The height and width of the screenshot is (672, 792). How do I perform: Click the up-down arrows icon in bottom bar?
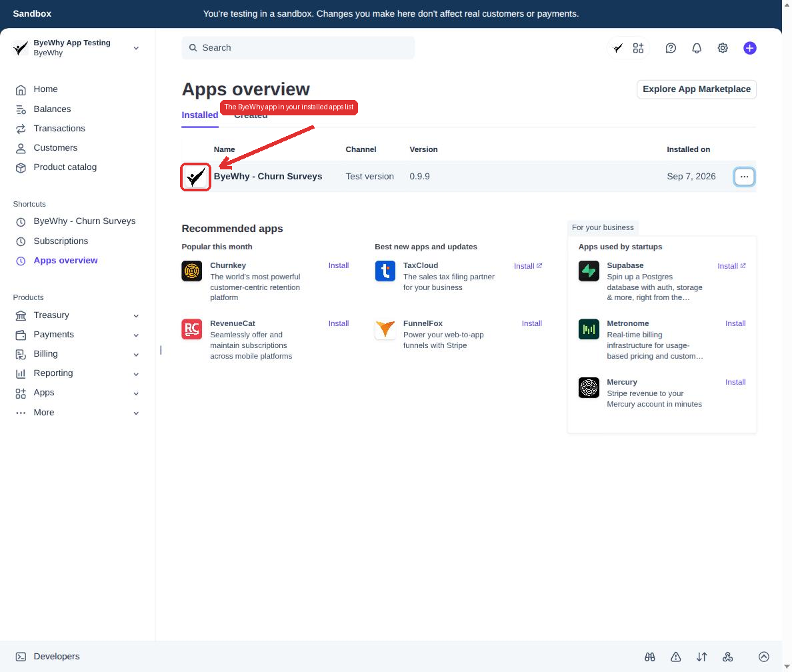point(701,657)
